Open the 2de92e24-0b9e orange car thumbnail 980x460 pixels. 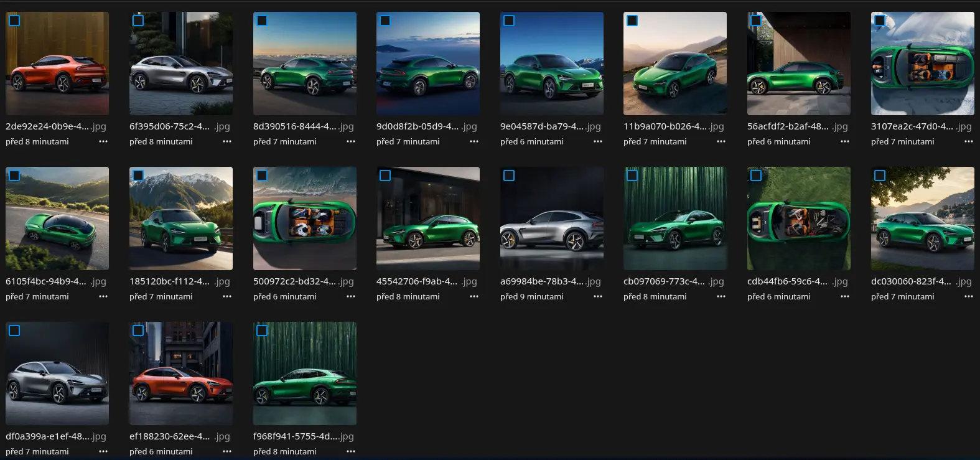pos(57,68)
